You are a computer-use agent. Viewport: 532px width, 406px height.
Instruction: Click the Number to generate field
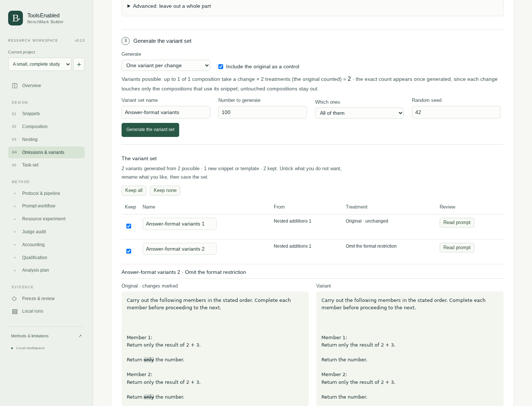(x=263, y=112)
